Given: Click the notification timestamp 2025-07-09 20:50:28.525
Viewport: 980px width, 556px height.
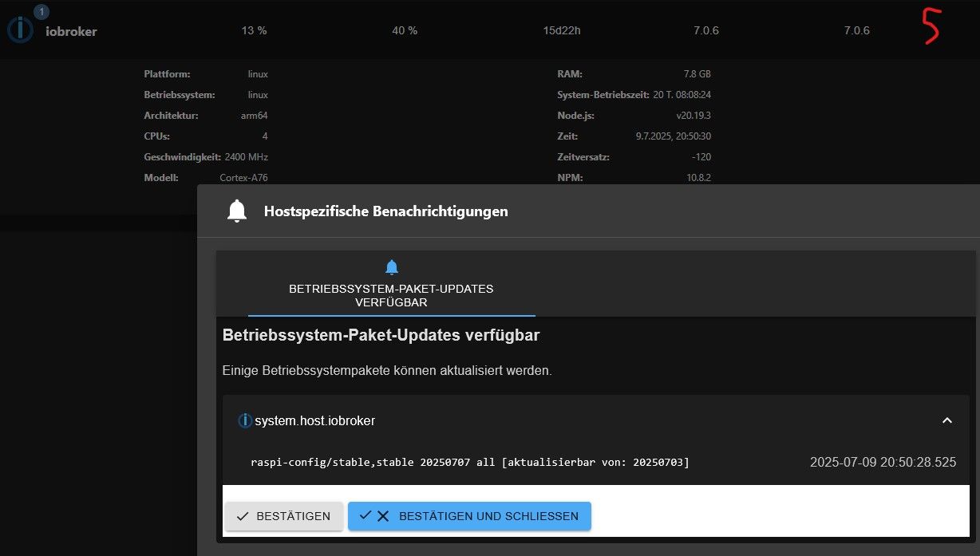Looking at the screenshot, I should click(883, 462).
